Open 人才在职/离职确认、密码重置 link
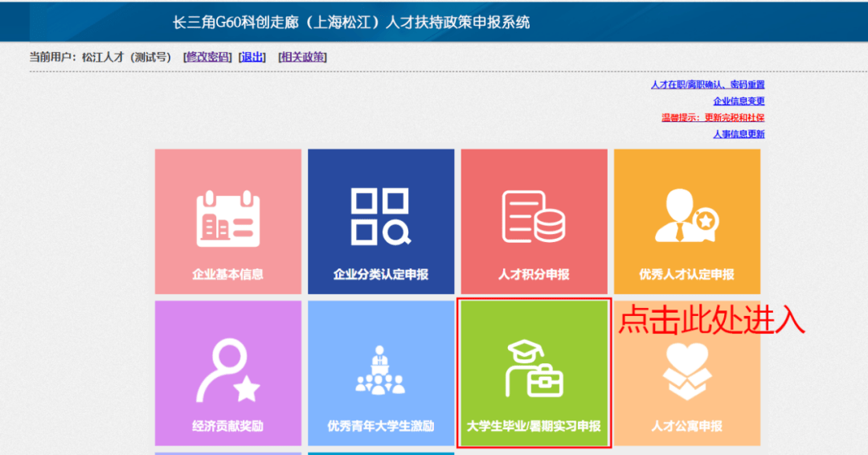868x455 pixels. pos(707,84)
